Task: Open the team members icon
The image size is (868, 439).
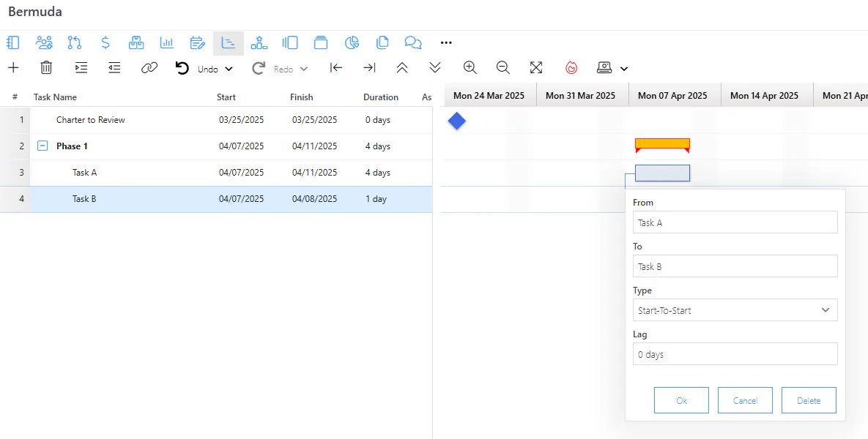Action: click(x=44, y=42)
